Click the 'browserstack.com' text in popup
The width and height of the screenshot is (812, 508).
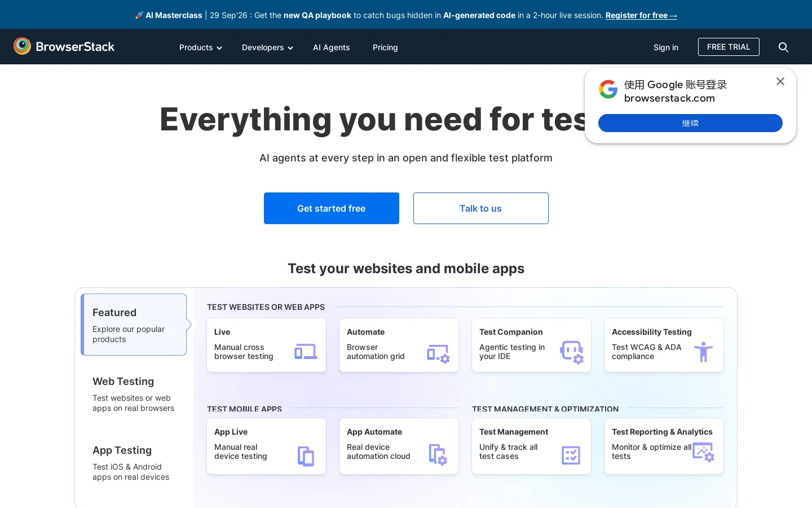[x=669, y=98]
